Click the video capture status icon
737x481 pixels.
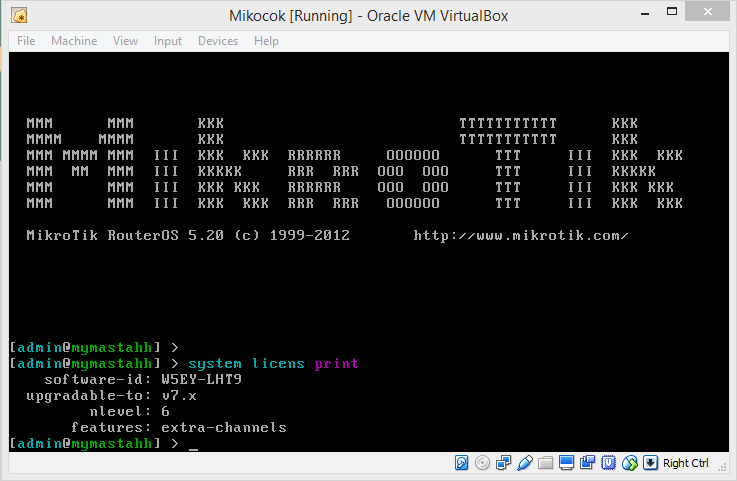click(x=588, y=463)
